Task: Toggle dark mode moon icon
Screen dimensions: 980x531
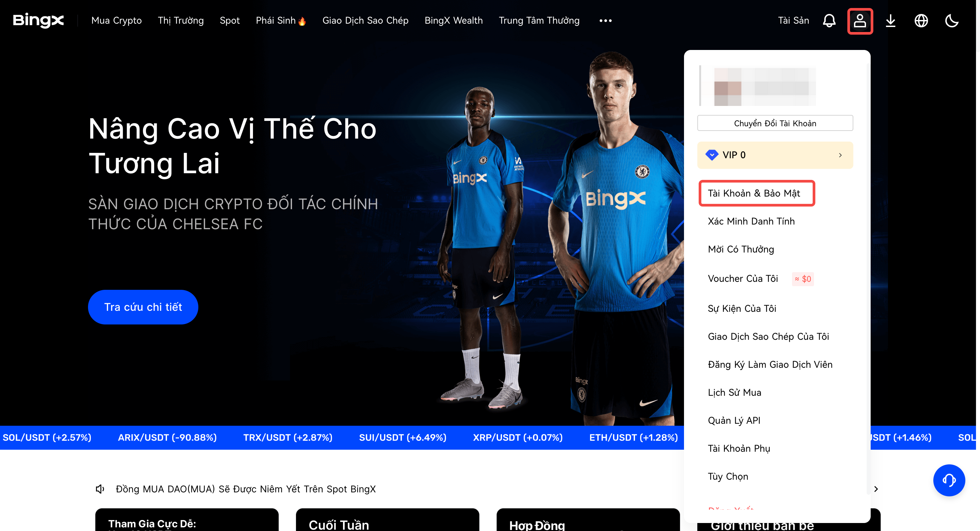Action: click(952, 21)
